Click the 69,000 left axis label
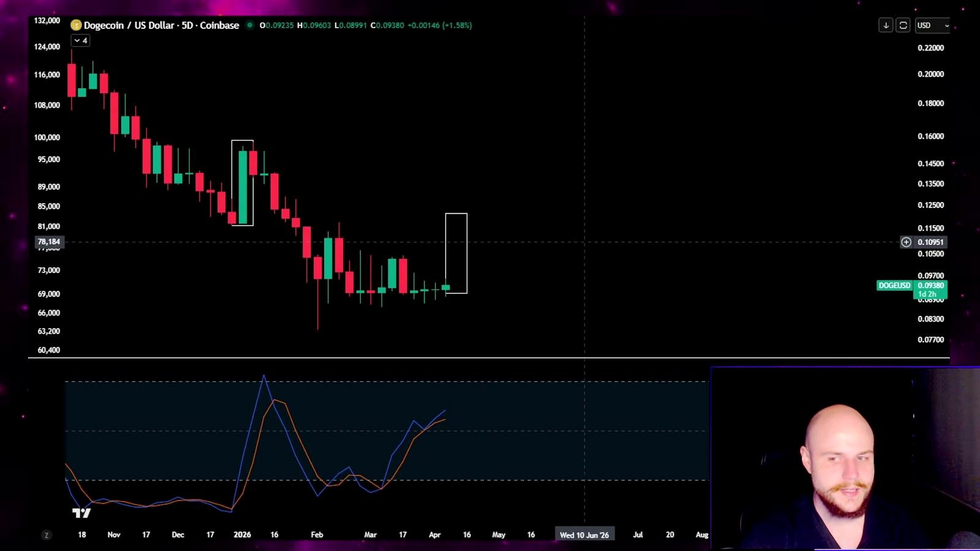This screenshot has height=551, width=980. [49, 294]
